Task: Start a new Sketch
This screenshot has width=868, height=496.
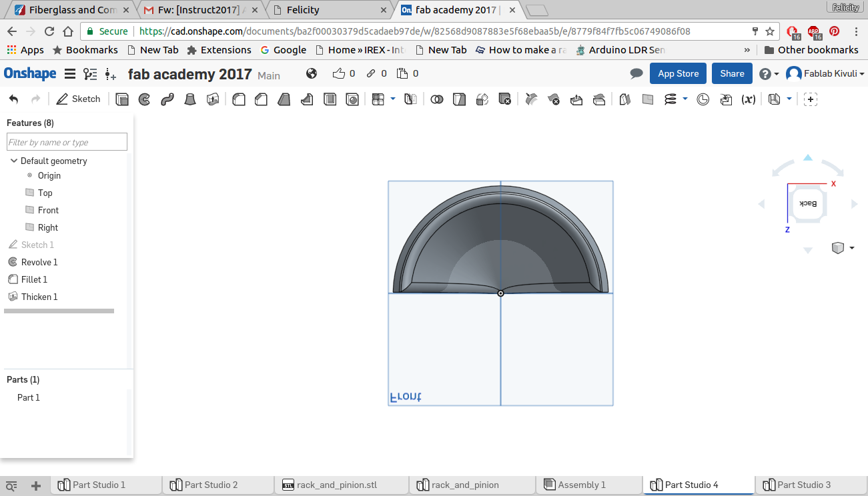Action: click(x=78, y=99)
